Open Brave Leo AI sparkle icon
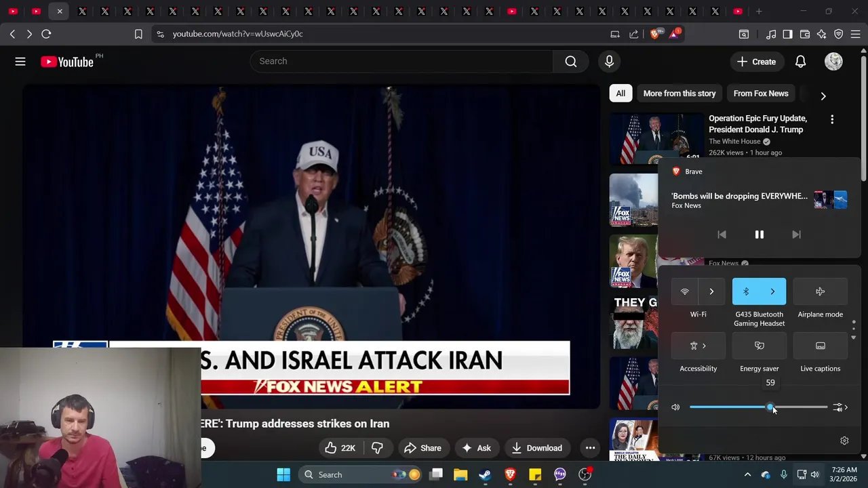Screen dimensions: 868x488 click(822, 34)
